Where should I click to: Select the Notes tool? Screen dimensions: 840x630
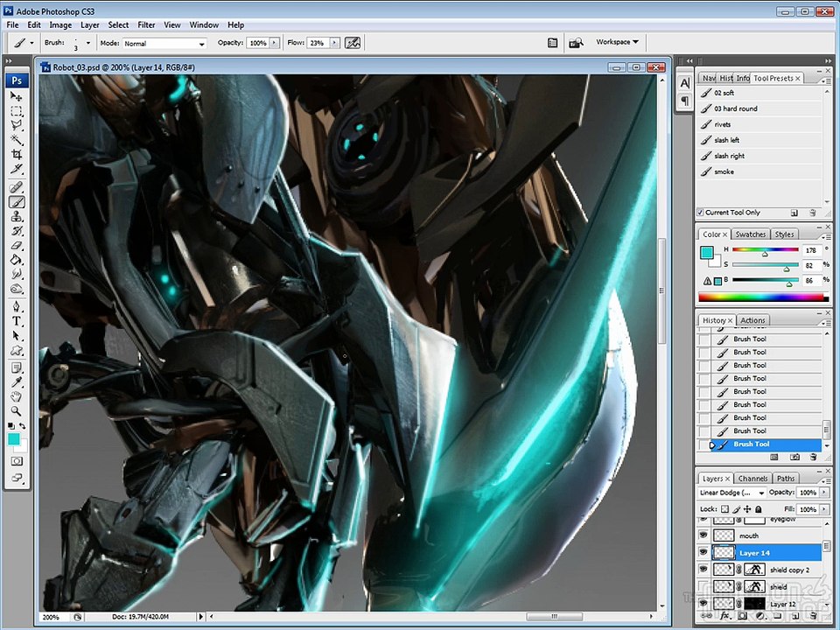pos(17,368)
